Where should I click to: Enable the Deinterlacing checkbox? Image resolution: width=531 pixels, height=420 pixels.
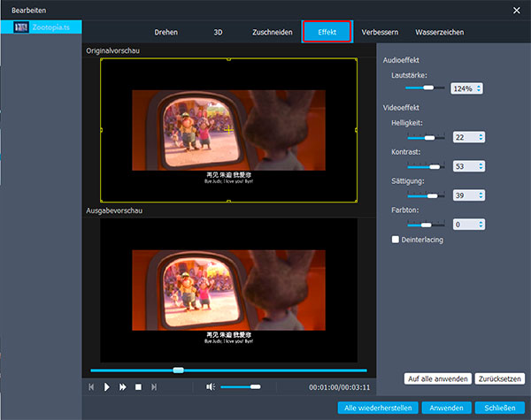coord(396,240)
